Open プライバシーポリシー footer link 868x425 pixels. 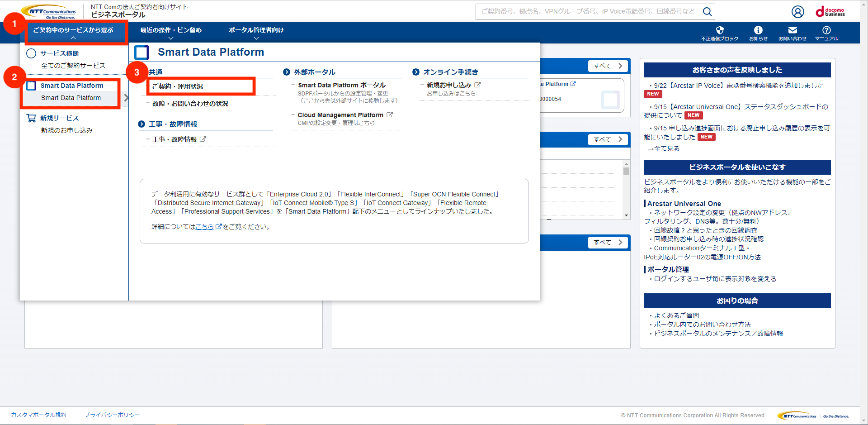click(x=112, y=415)
